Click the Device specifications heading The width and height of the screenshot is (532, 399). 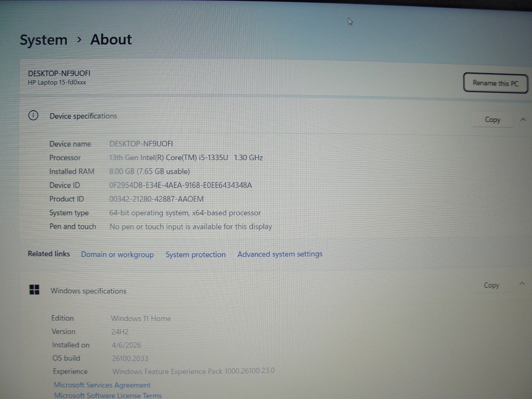point(83,116)
